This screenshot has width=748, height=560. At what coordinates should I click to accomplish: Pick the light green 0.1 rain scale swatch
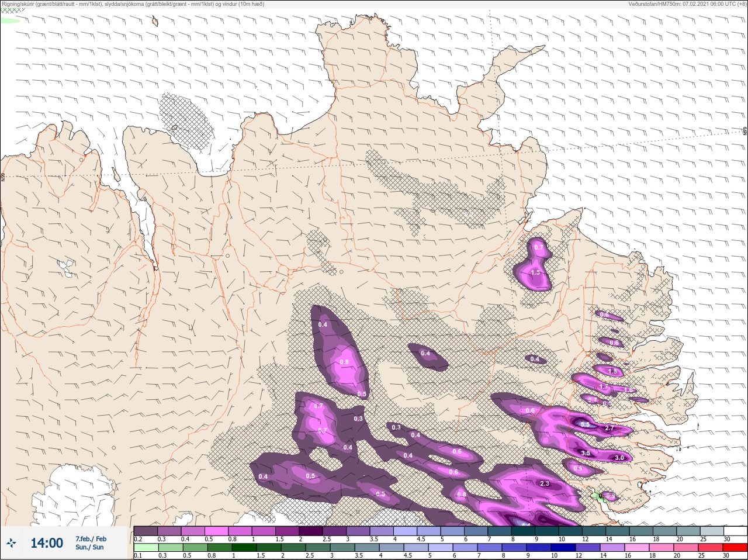pyautogui.click(x=146, y=548)
